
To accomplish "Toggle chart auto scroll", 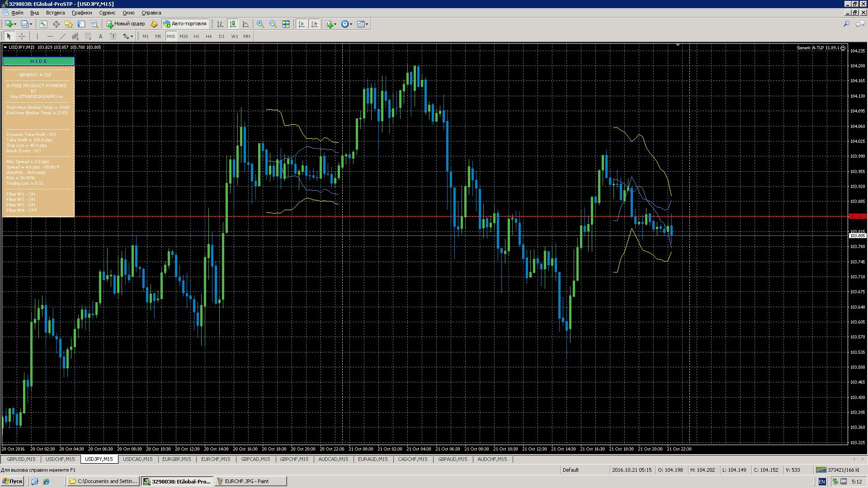I will [x=302, y=24].
